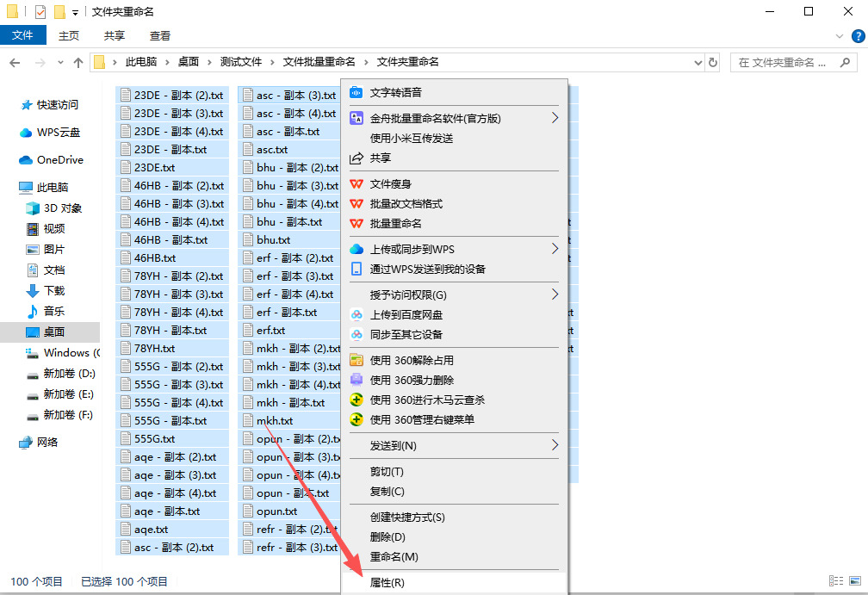Image resolution: width=868 pixels, height=595 pixels.
Task: Choose 属性(R) from context menu
Action: click(454, 583)
